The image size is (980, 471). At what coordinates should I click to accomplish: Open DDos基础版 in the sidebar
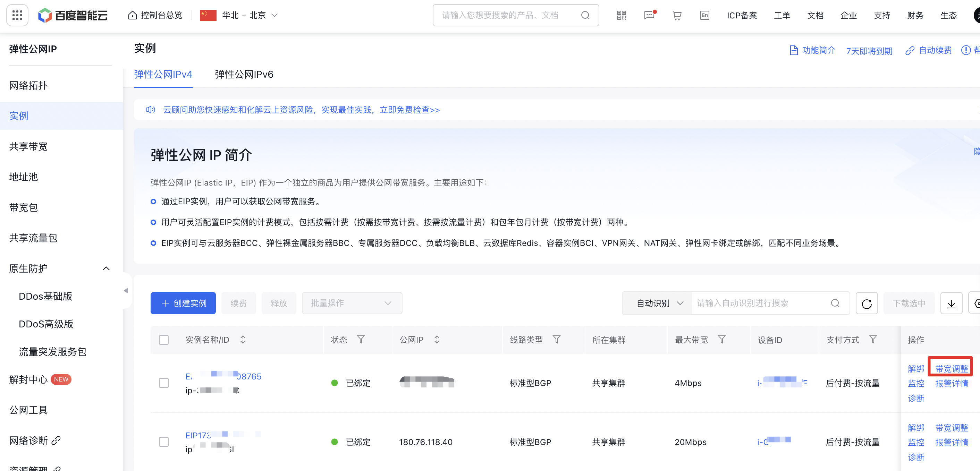click(46, 297)
